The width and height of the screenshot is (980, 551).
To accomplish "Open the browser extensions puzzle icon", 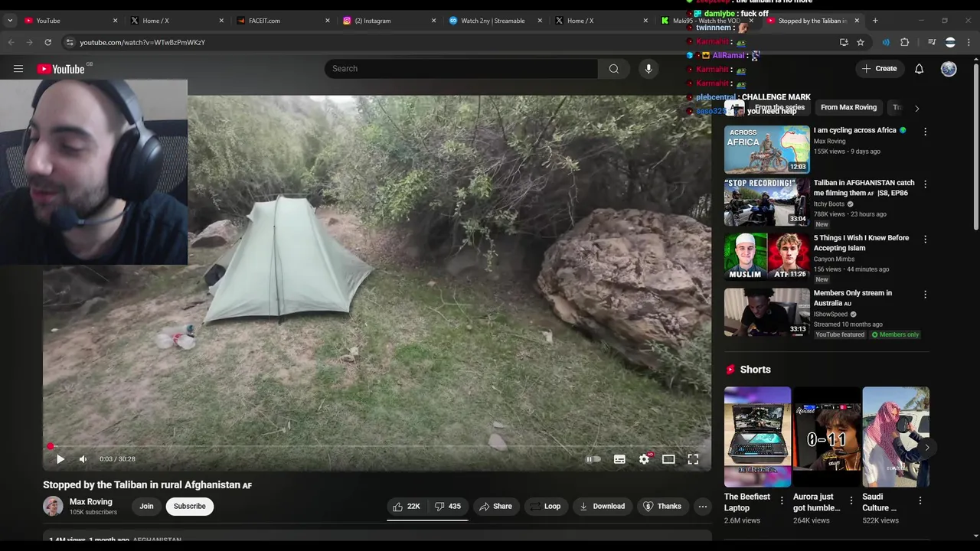I will click(905, 43).
